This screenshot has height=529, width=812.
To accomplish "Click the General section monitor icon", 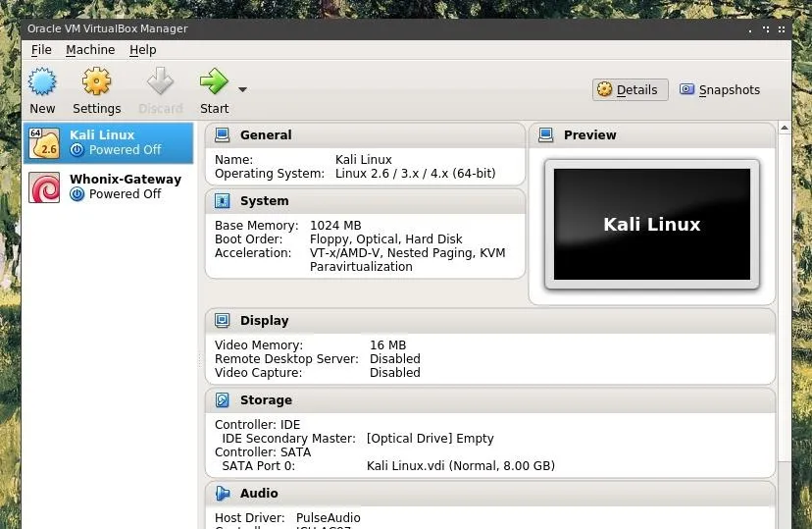I will click(223, 134).
